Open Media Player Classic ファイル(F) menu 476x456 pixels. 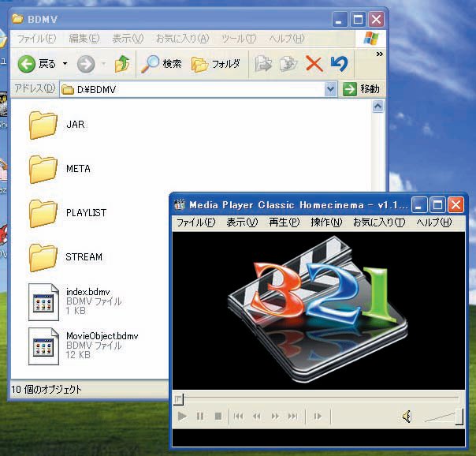[195, 222]
